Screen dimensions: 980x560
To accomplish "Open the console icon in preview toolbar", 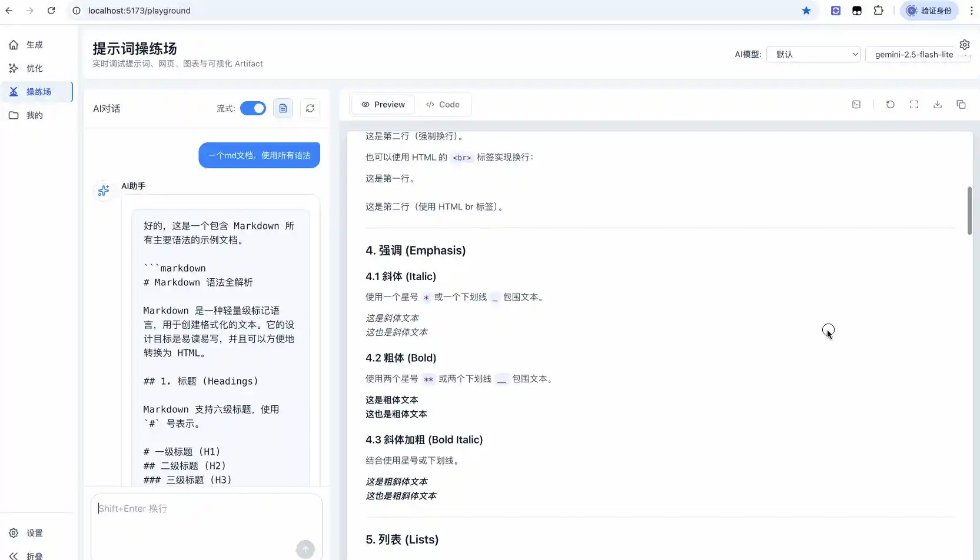I will pos(856,105).
